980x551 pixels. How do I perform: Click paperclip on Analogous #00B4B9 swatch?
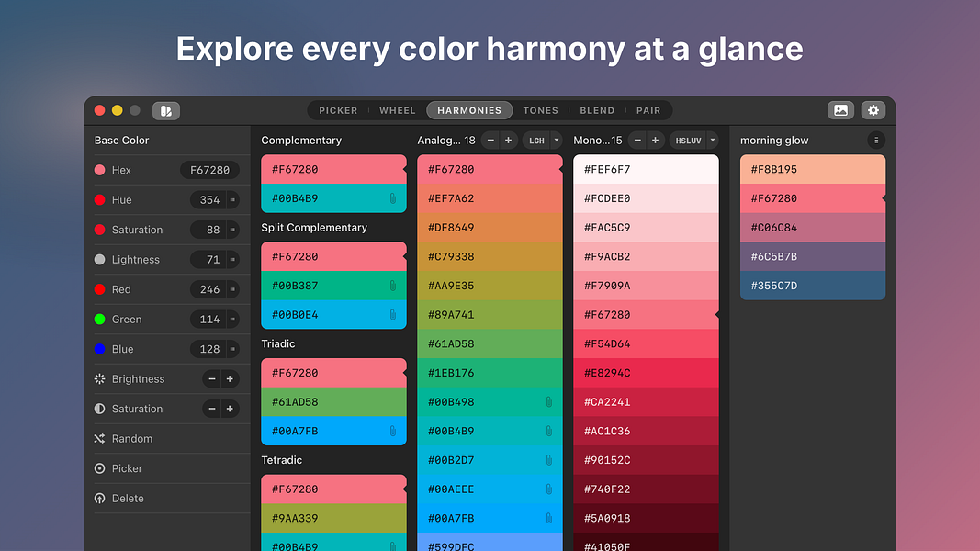point(548,431)
